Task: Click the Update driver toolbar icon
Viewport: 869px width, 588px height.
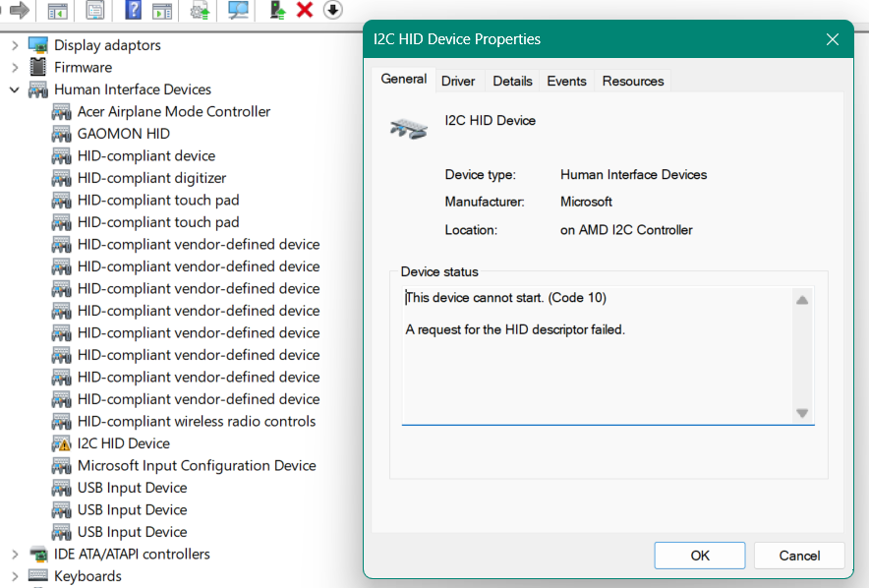Action: (x=277, y=10)
